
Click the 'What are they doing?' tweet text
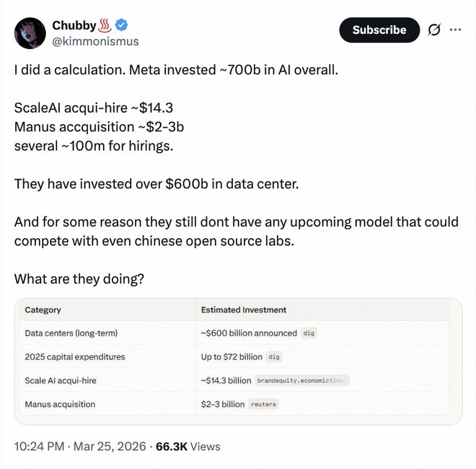point(79,279)
